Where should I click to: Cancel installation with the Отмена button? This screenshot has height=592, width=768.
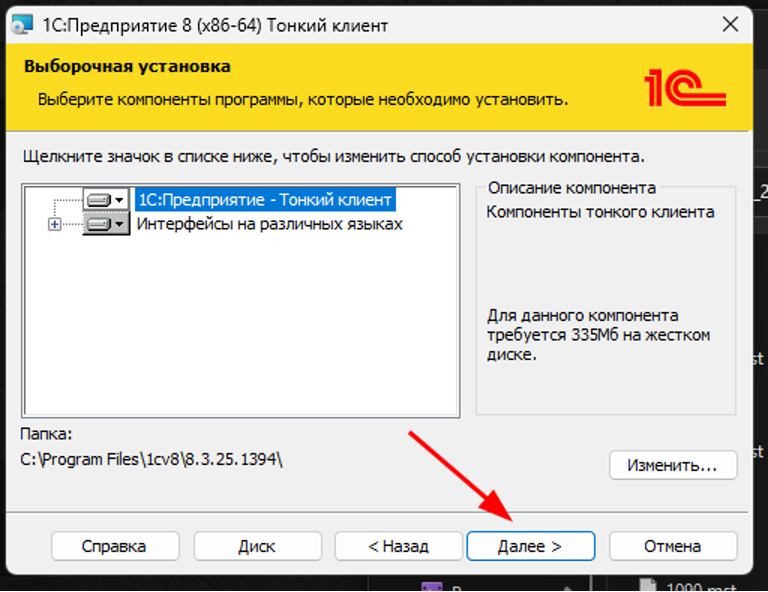(672, 546)
